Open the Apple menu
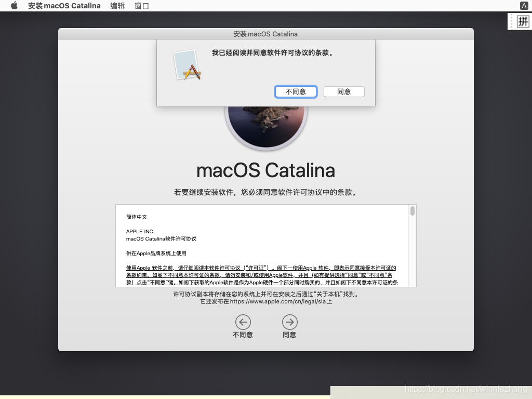 14,6
